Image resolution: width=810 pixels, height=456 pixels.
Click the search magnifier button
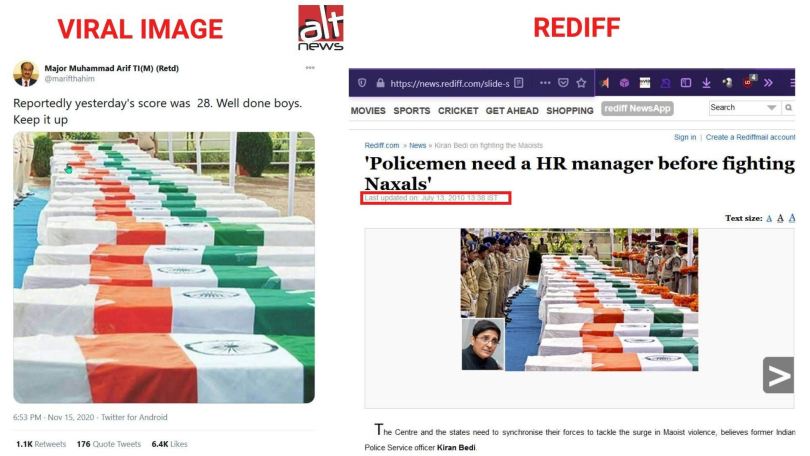[788, 107]
